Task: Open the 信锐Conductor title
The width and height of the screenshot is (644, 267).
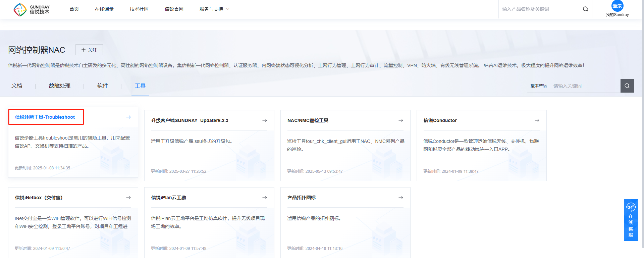Action: click(x=440, y=120)
